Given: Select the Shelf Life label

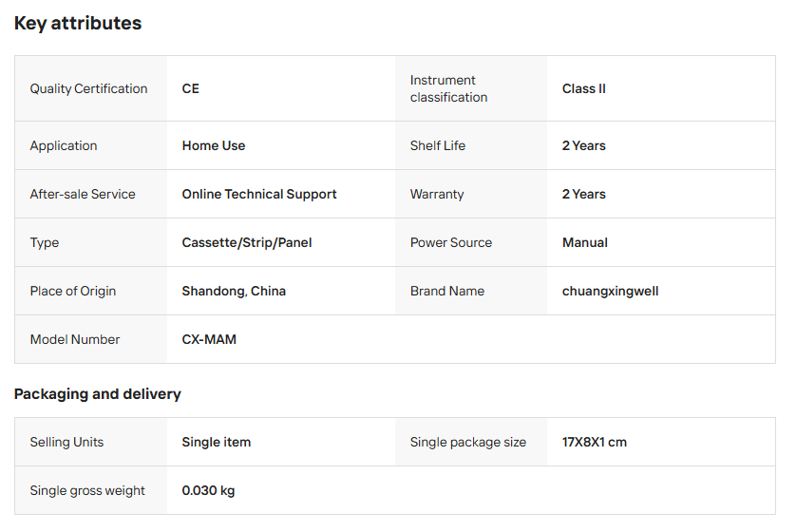Looking at the screenshot, I should tap(438, 145).
